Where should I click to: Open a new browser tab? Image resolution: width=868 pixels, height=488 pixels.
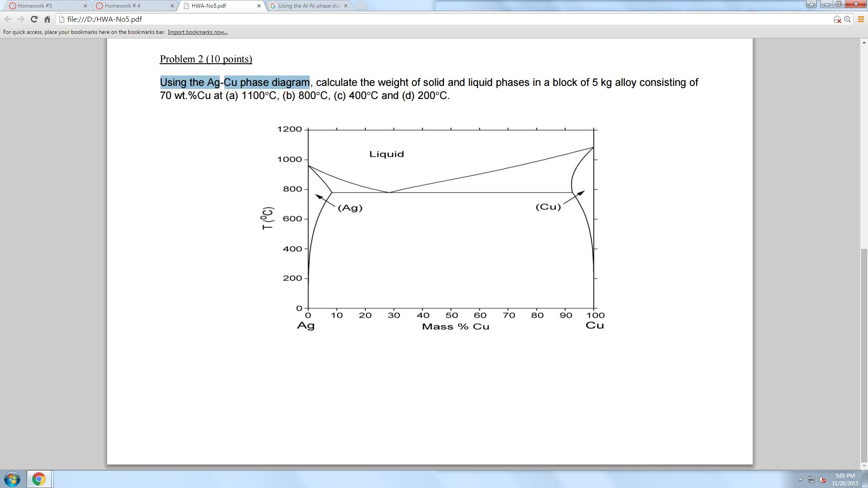coord(360,6)
